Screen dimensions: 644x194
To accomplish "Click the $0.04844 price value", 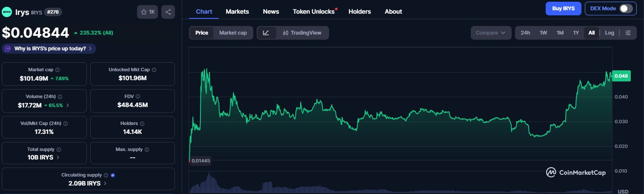I will pyautogui.click(x=35, y=32).
